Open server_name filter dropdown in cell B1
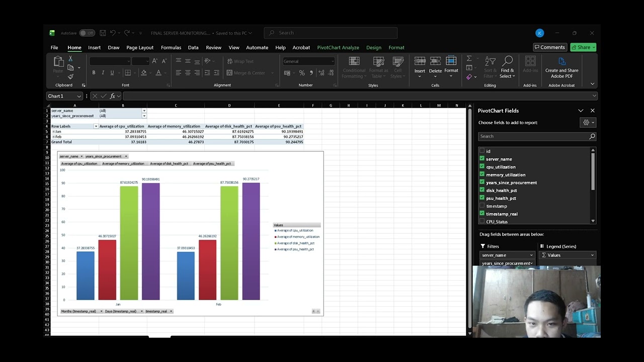The image size is (644, 362). [x=144, y=111]
